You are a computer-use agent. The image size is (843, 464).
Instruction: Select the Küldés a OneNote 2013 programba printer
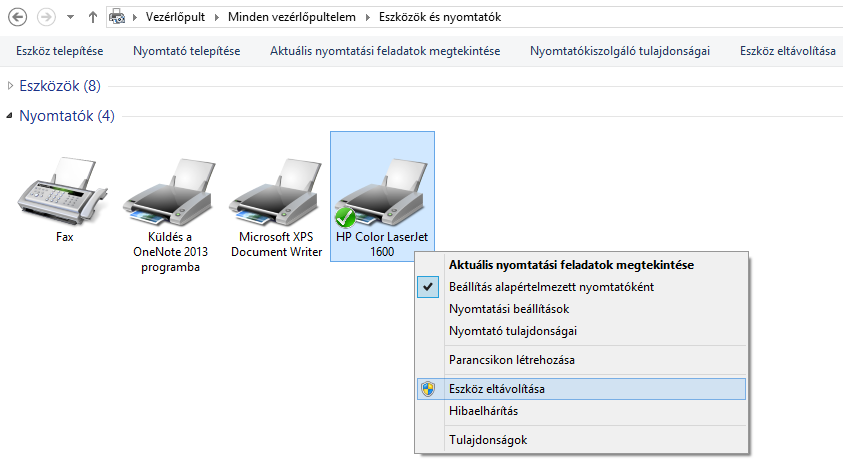point(170,192)
